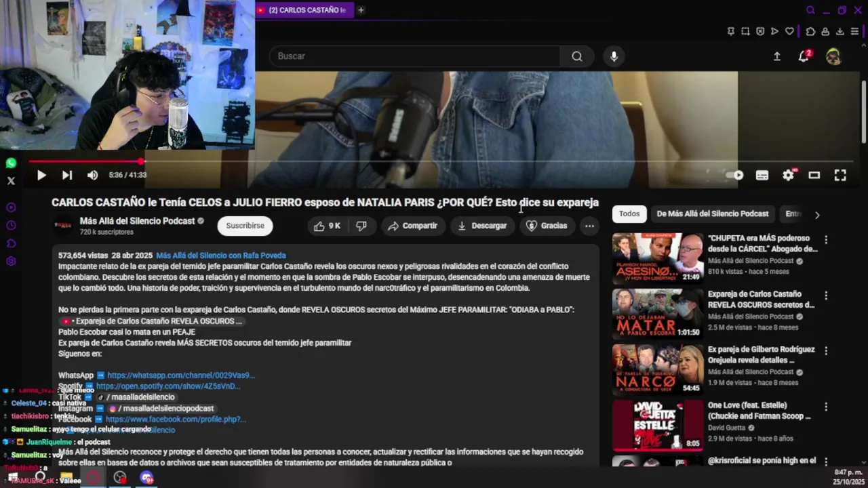Viewport: 868px width, 488px height.
Task: Open the ad blocker shield icon
Action: [760, 31]
